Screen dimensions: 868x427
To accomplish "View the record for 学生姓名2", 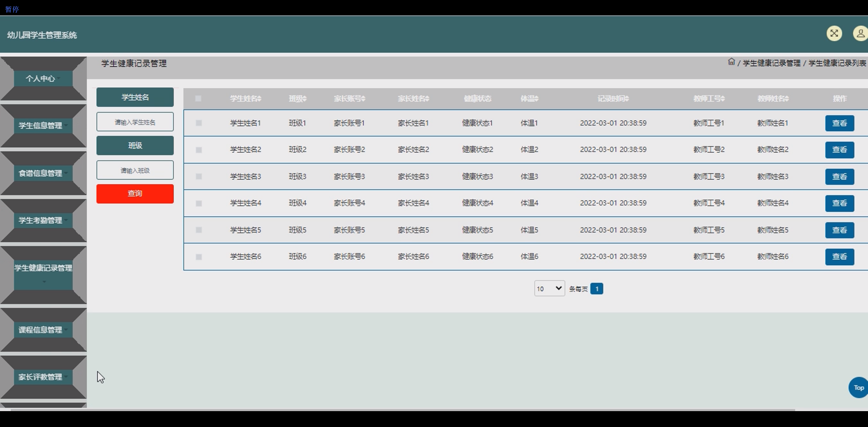I will [x=839, y=150].
